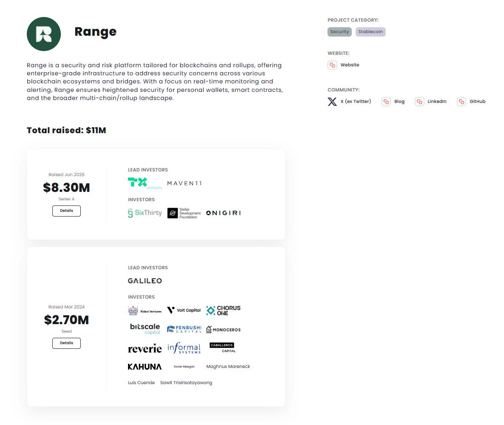This screenshot has width=504, height=425.
Task: Click the Monoceros logo
Action: 223,330
